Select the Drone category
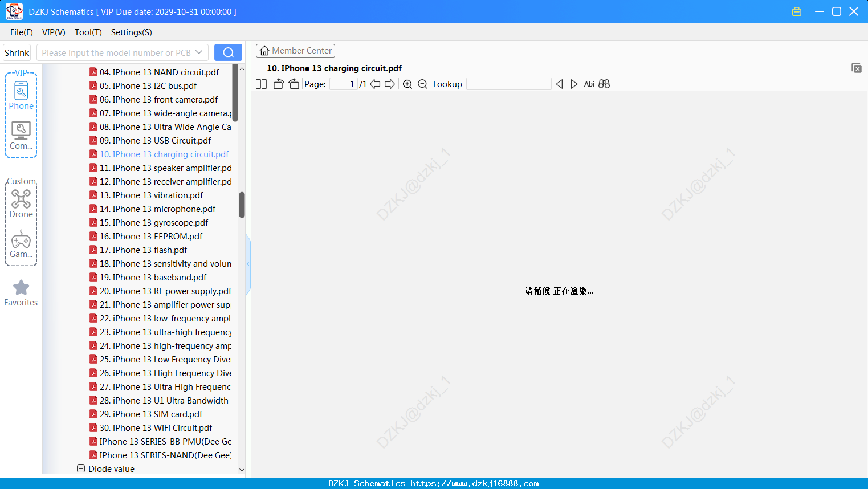 pos(21,203)
